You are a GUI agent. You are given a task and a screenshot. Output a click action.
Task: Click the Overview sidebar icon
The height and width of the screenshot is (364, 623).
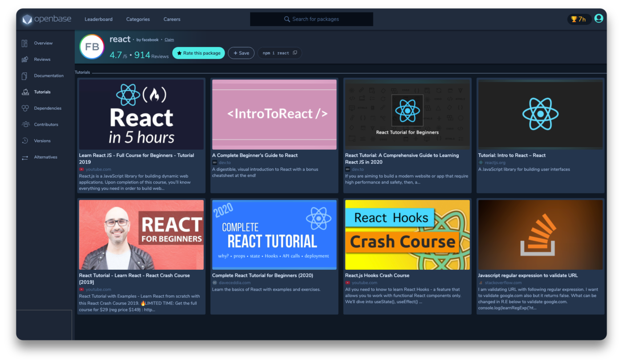pyautogui.click(x=25, y=43)
